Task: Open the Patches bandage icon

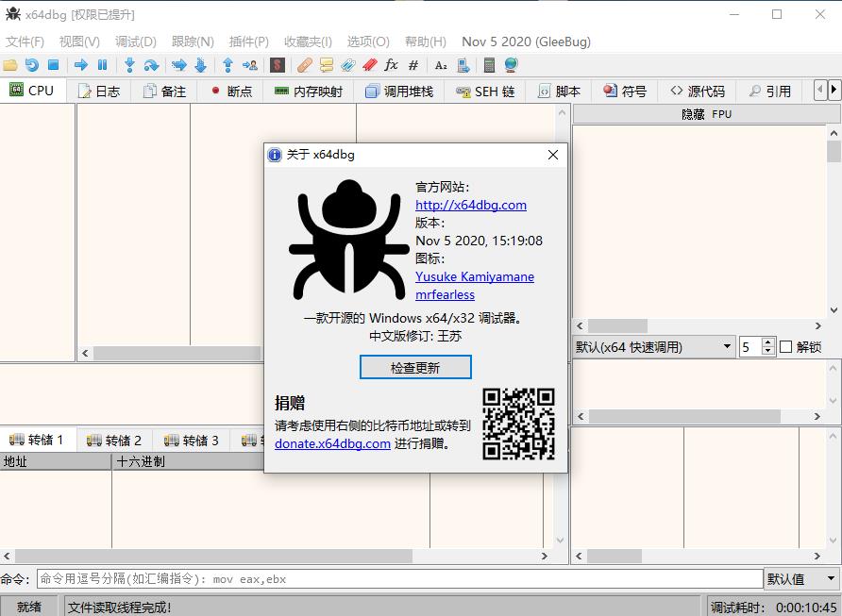Action: [x=305, y=65]
